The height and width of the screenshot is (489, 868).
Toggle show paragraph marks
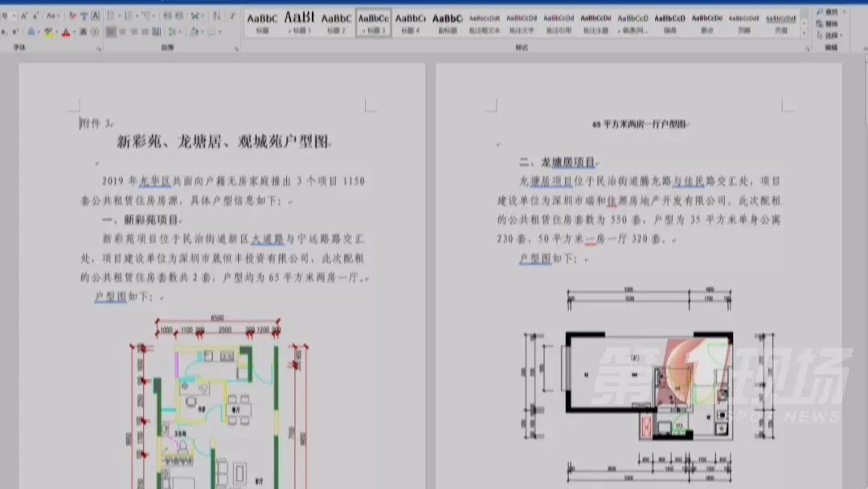click(231, 16)
